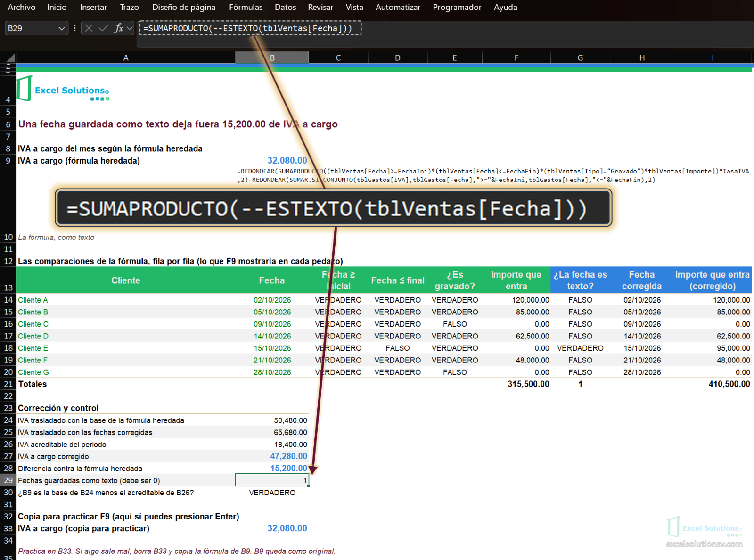The width and height of the screenshot is (754, 560).
Task: Open the Ayuda tab
Action: [506, 7]
